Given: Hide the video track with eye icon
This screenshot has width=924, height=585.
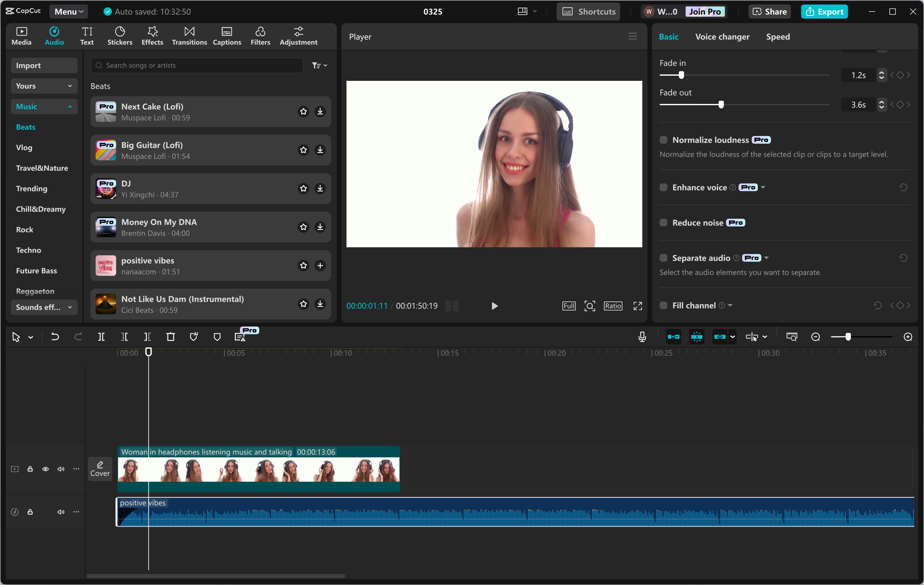Looking at the screenshot, I should click(45, 469).
